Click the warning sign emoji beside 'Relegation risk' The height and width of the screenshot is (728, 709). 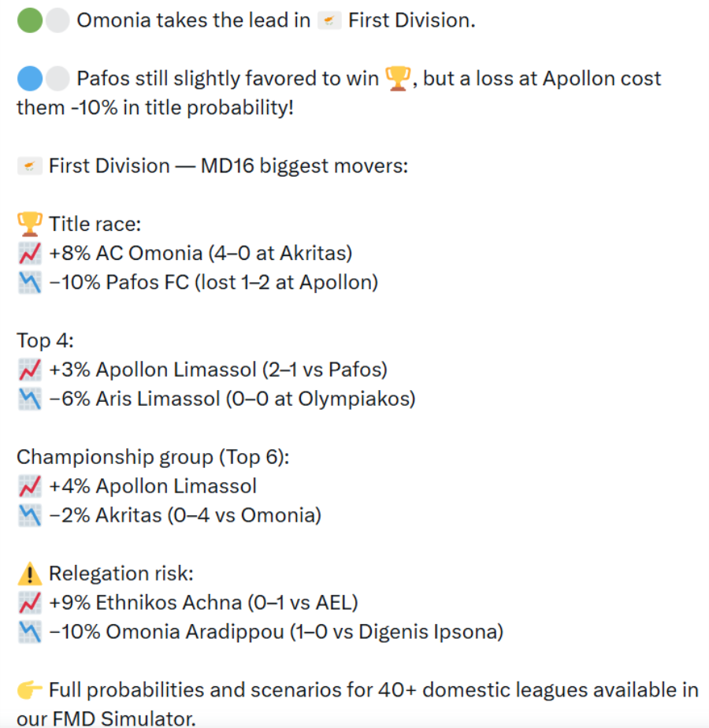pyautogui.click(x=29, y=574)
